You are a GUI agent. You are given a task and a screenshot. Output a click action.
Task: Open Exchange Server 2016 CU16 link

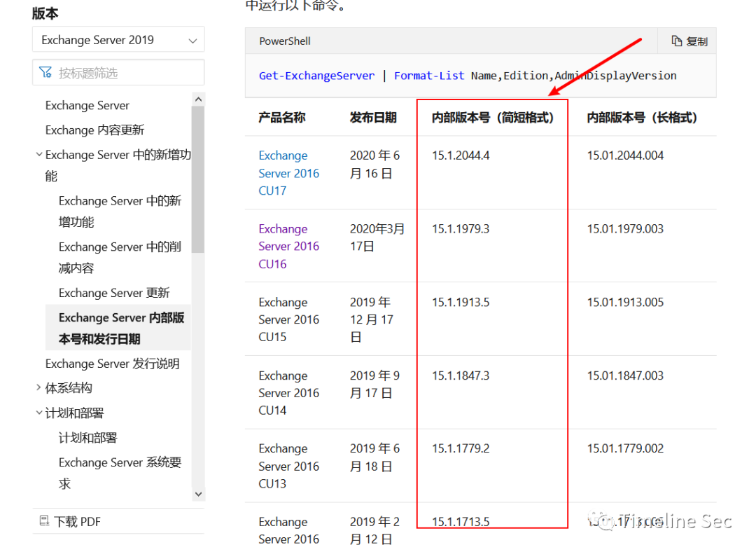(x=288, y=246)
